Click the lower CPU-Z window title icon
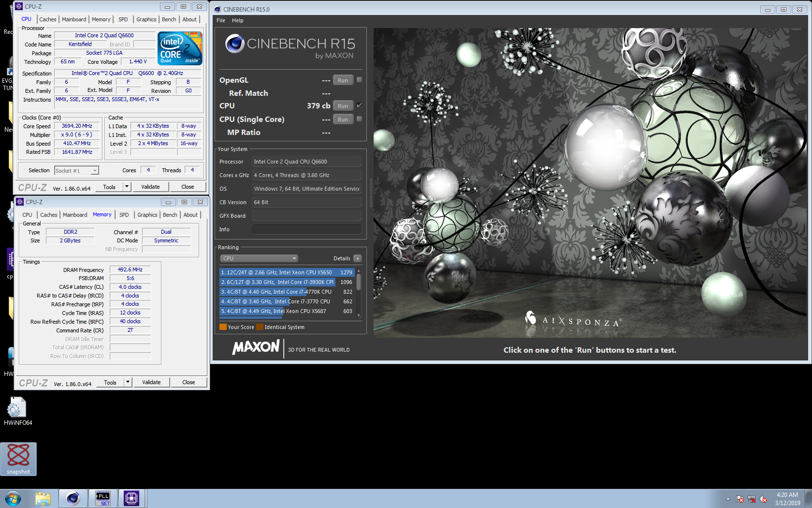812x508 pixels. (x=20, y=202)
